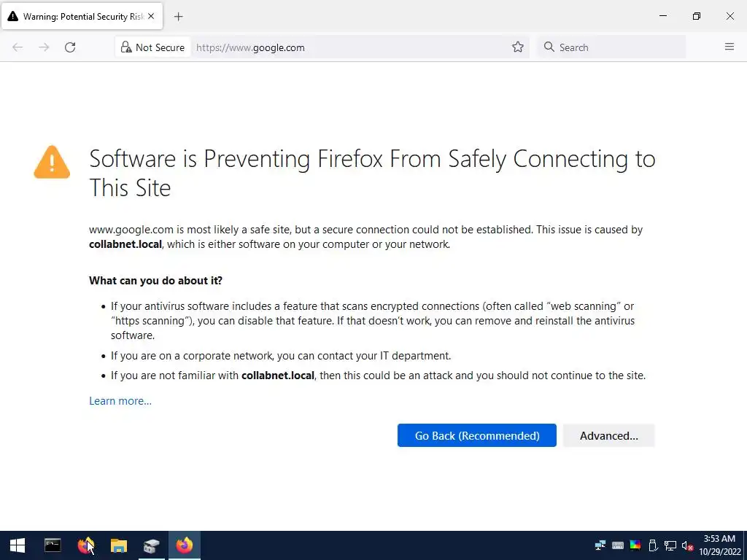Image resolution: width=747 pixels, height=560 pixels.
Task: Open the Windows Start menu
Action: coord(18,545)
